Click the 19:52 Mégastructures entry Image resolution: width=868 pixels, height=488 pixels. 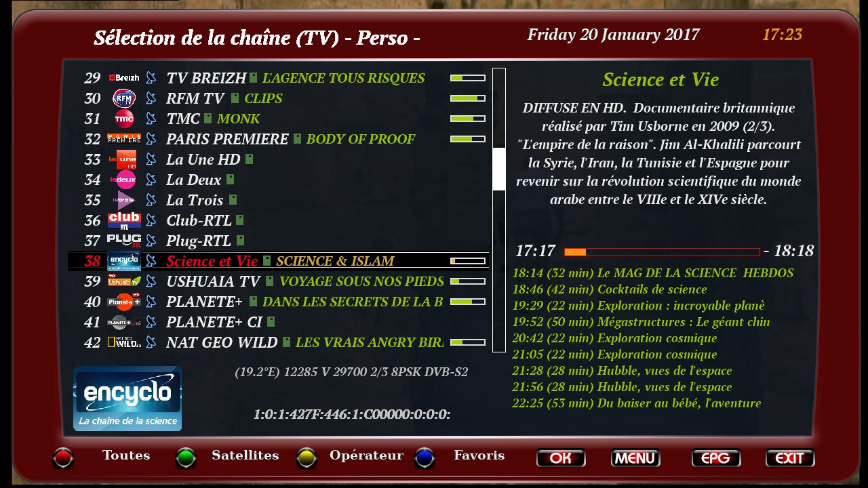642,322
